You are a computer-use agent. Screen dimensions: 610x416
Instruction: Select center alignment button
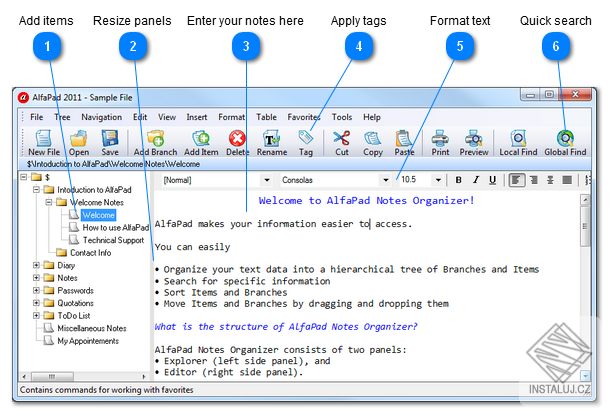(550, 180)
